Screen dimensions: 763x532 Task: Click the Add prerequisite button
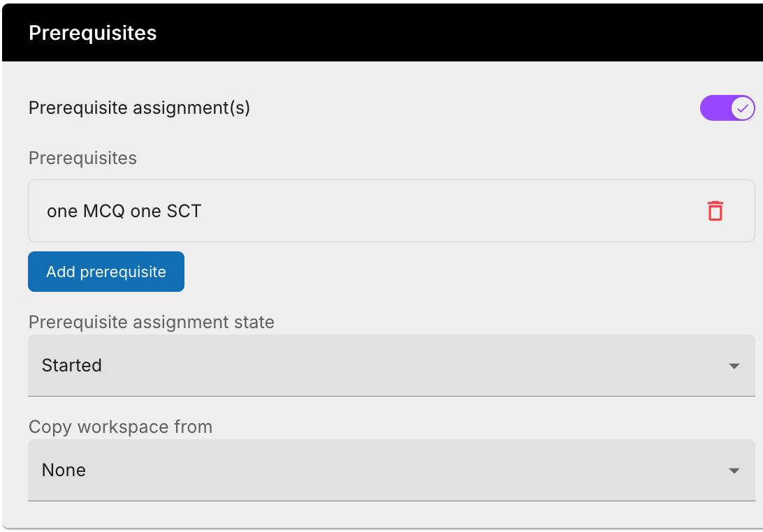106,272
